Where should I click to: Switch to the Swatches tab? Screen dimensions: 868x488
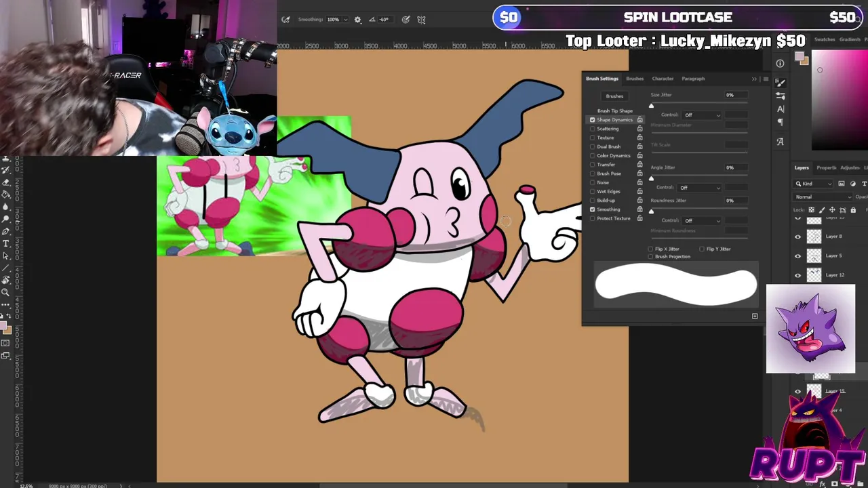(x=824, y=40)
